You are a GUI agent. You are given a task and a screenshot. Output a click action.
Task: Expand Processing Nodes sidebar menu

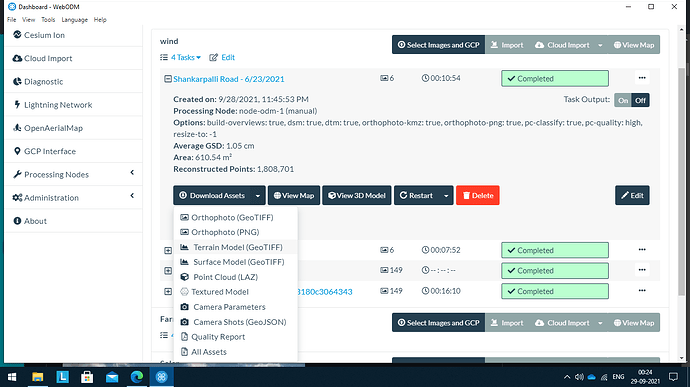tap(73, 174)
